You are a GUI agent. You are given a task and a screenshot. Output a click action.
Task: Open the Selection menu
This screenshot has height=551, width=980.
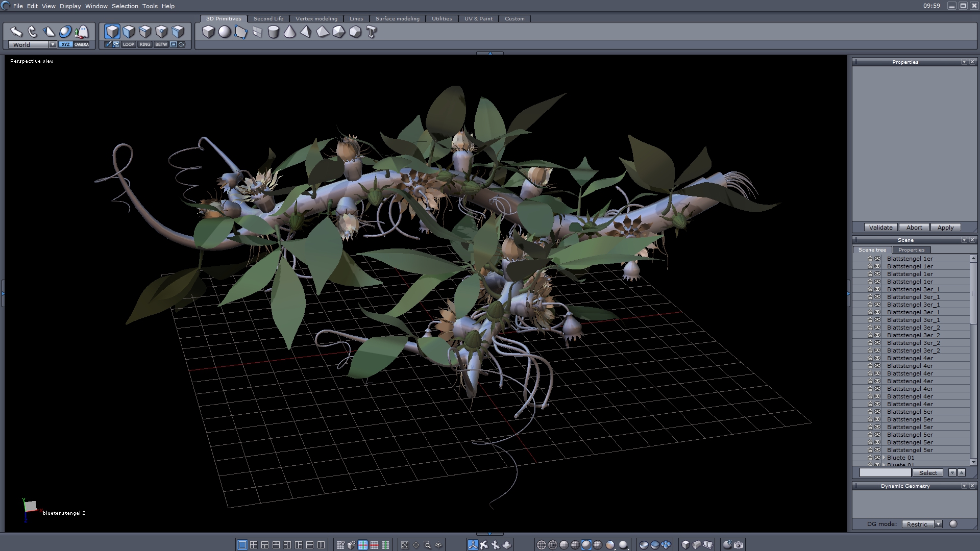point(125,6)
